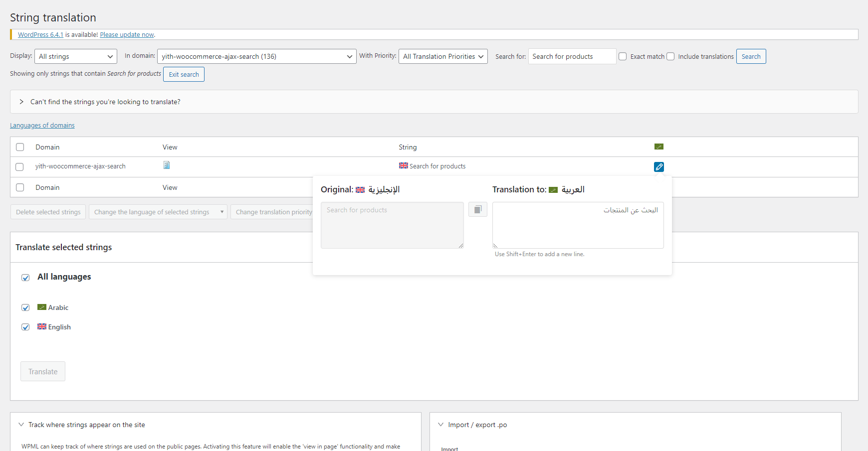Click Delete selected strings button
Viewport: 868px width, 451px height.
pyautogui.click(x=48, y=212)
